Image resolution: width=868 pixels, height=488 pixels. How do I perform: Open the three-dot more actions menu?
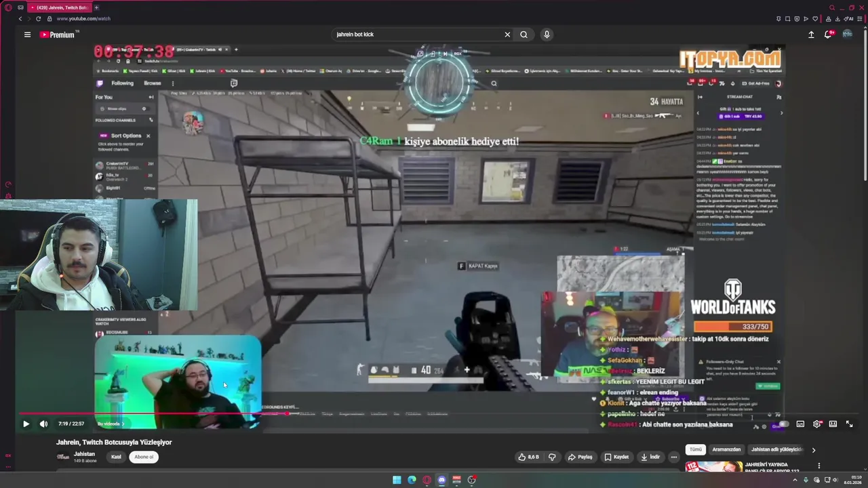click(673, 457)
